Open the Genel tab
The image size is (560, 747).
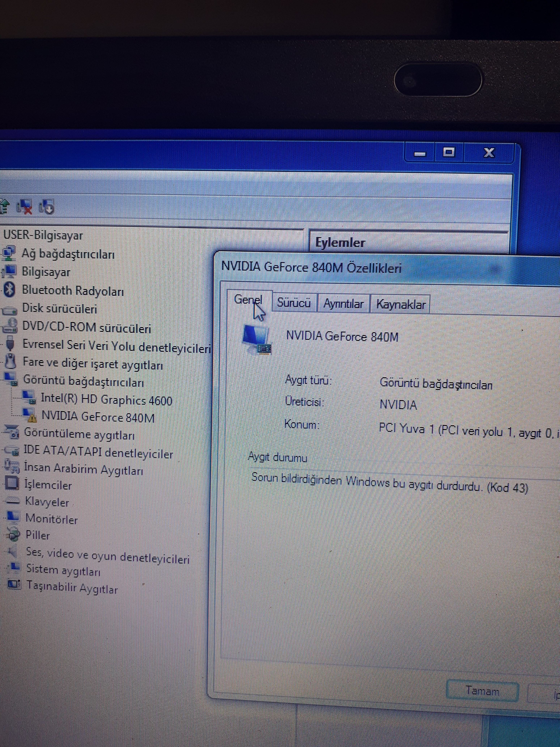click(249, 300)
